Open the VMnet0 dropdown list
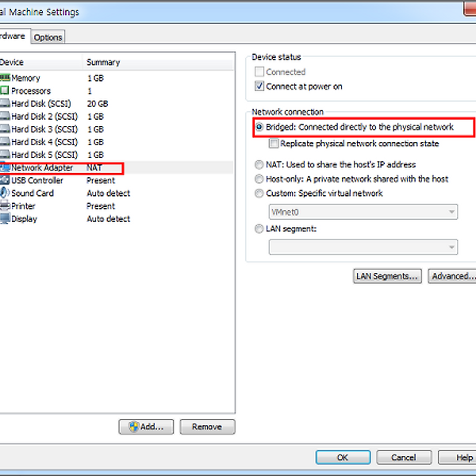The height and width of the screenshot is (476, 476). click(x=363, y=212)
